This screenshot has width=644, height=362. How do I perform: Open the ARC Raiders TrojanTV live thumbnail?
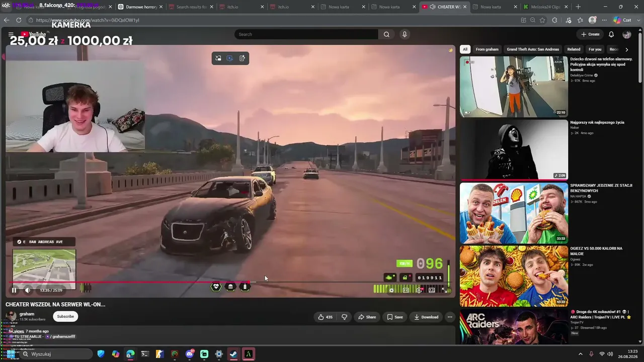click(514, 326)
